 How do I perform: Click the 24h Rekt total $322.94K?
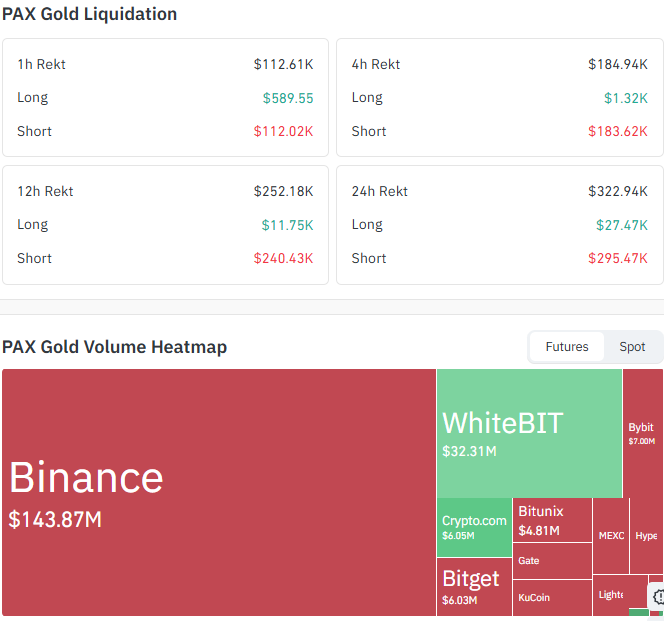[x=618, y=191]
